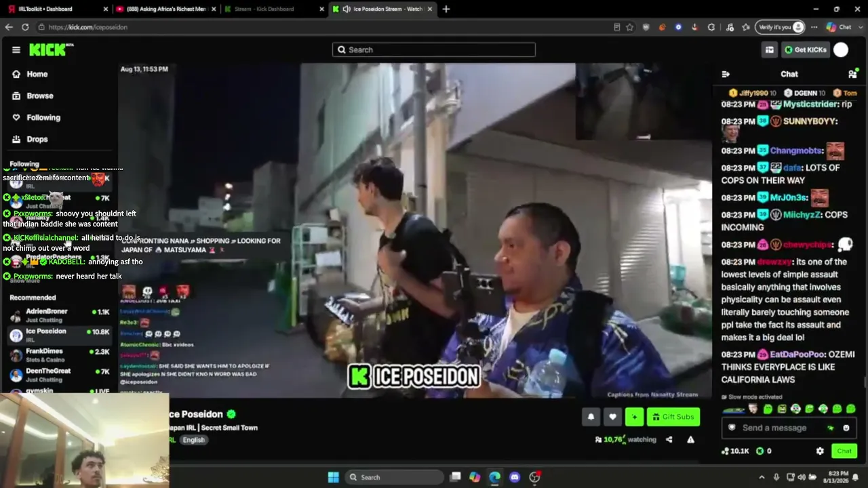Open a new browser tab
868x488 pixels.
pyautogui.click(x=446, y=9)
